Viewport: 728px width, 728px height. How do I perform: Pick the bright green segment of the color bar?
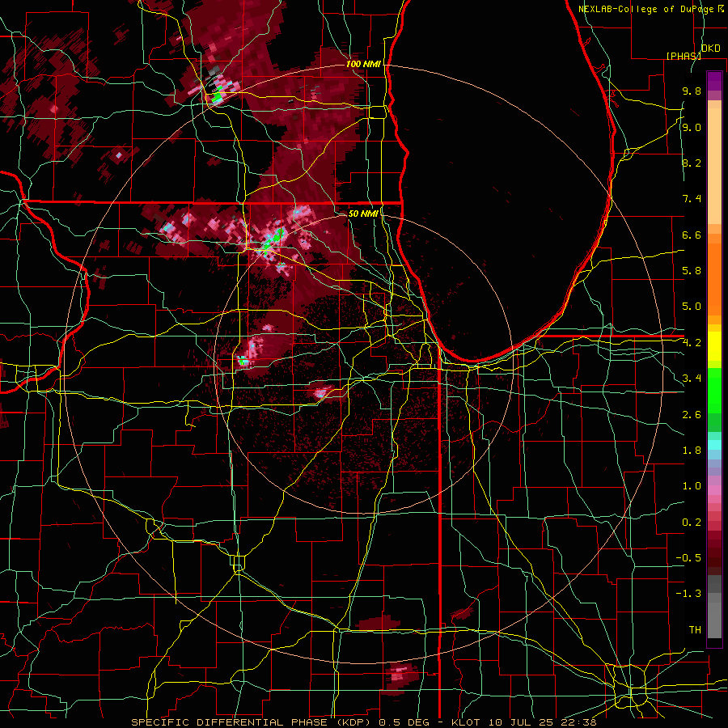[x=714, y=391]
